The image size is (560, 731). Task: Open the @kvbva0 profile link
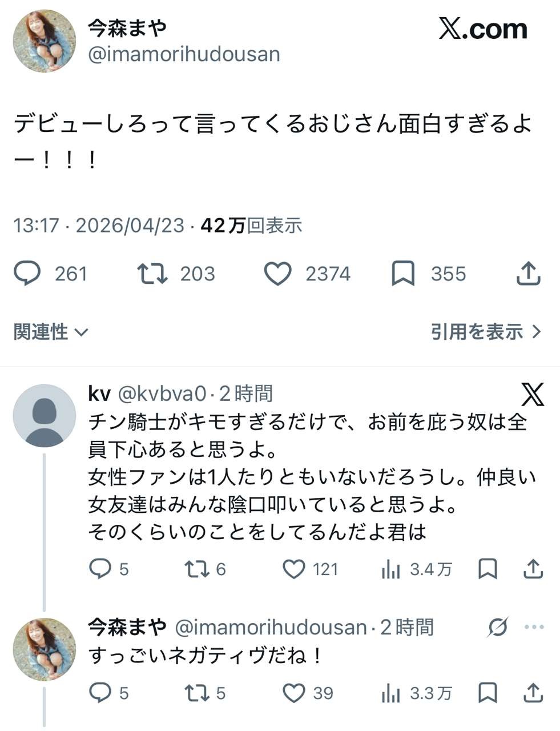click(161, 393)
